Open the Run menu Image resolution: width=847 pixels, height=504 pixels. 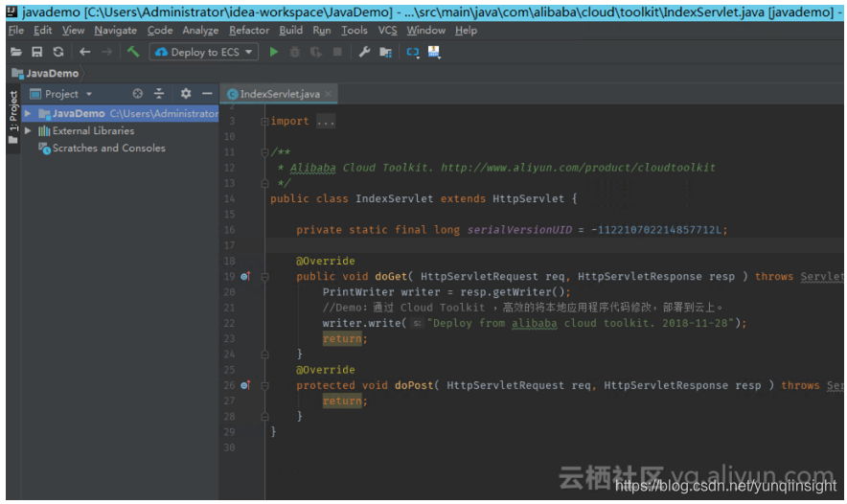(321, 31)
